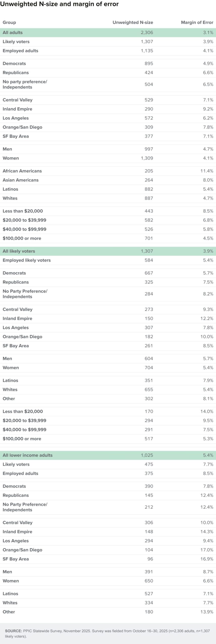Select the N-size value 1,025
The height and width of the screenshot is (644, 216).
[x=147, y=455]
